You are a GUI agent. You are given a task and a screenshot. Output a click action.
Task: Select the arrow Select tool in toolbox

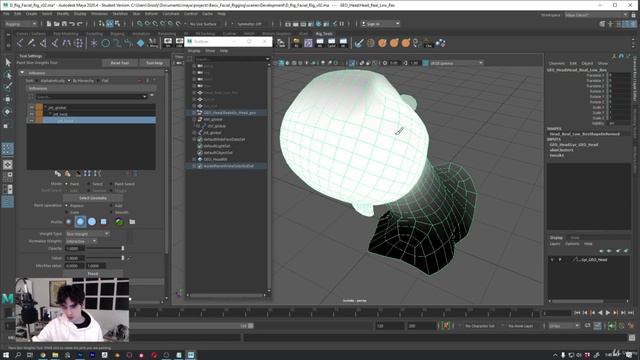tap(8, 62)
